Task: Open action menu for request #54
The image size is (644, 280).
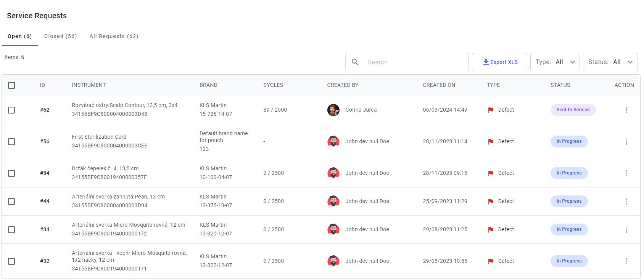Action: pyautogui.click(x=626, y=173)
